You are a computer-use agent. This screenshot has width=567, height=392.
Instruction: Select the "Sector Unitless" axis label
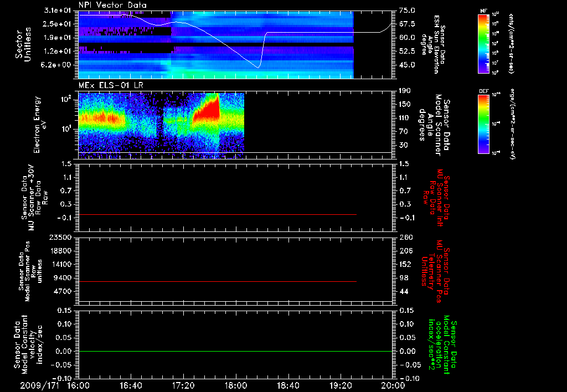(x=23, y=44)
